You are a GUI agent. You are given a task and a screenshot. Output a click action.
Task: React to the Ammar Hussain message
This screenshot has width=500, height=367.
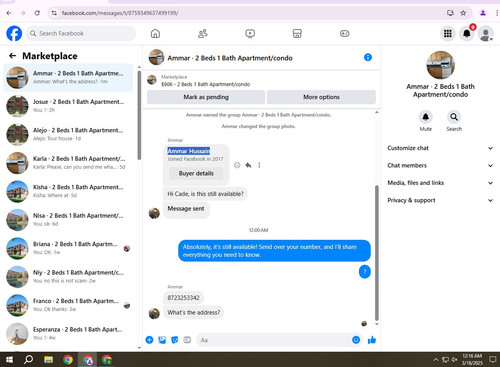[237, 165]
